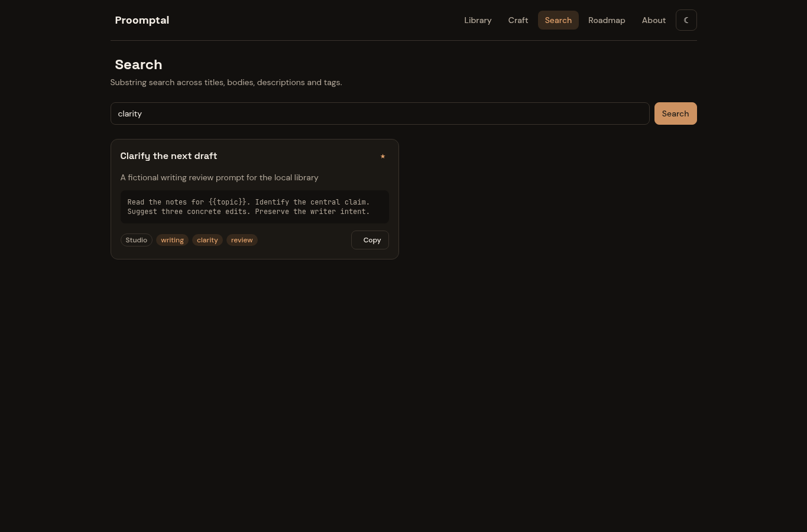Run the search with Search button
Viewport: 807px width, 532px height.
tap(676, 113)
